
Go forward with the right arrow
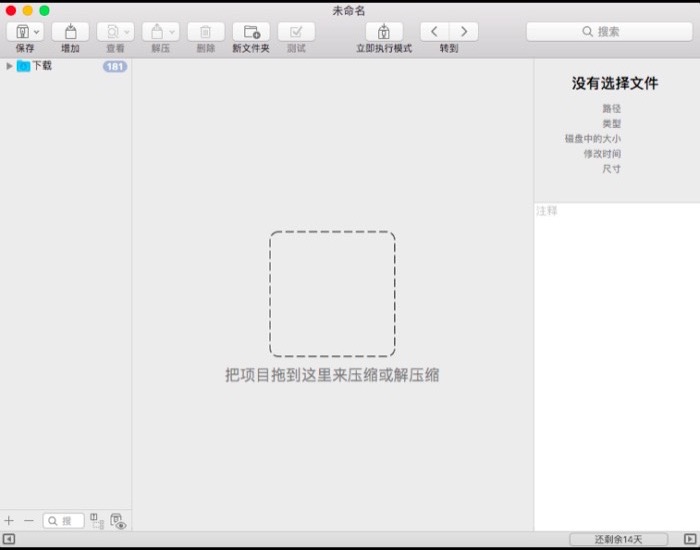[463, 32]
